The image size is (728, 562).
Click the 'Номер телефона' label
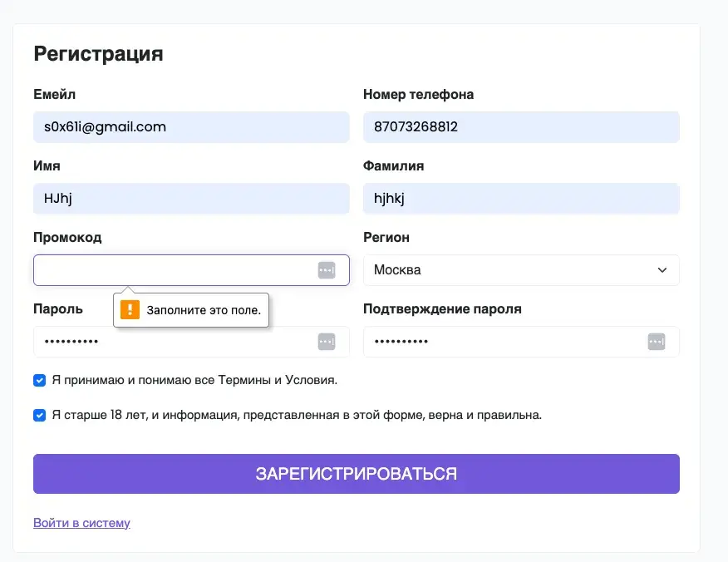pos(418,95)
